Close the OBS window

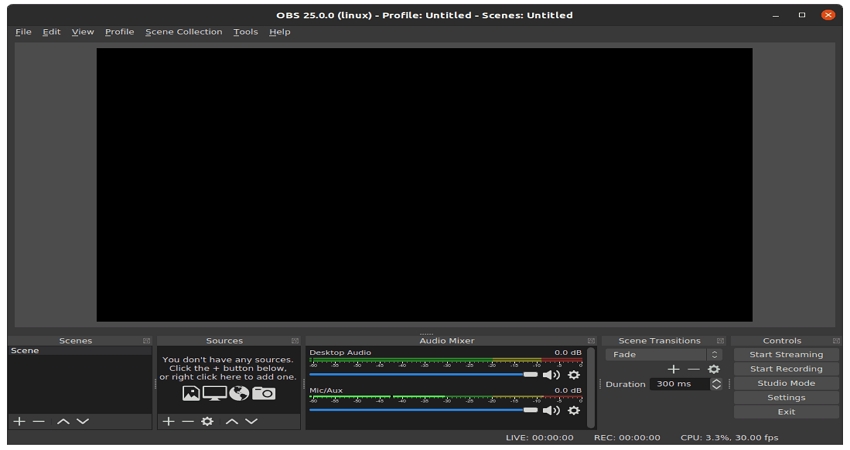pos(828,15)
